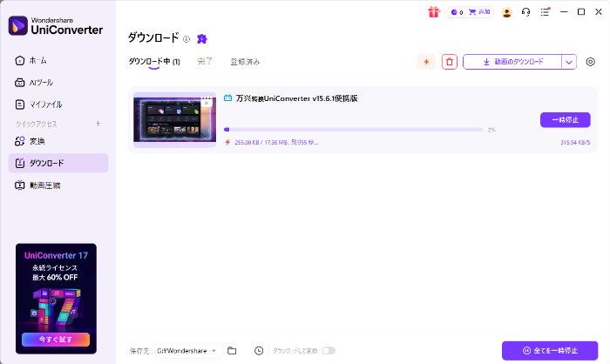The height and width of the screenshot is (364, 610).
Task: Switch to ダウンロード中 (1) tab
Action: point(154,62)
